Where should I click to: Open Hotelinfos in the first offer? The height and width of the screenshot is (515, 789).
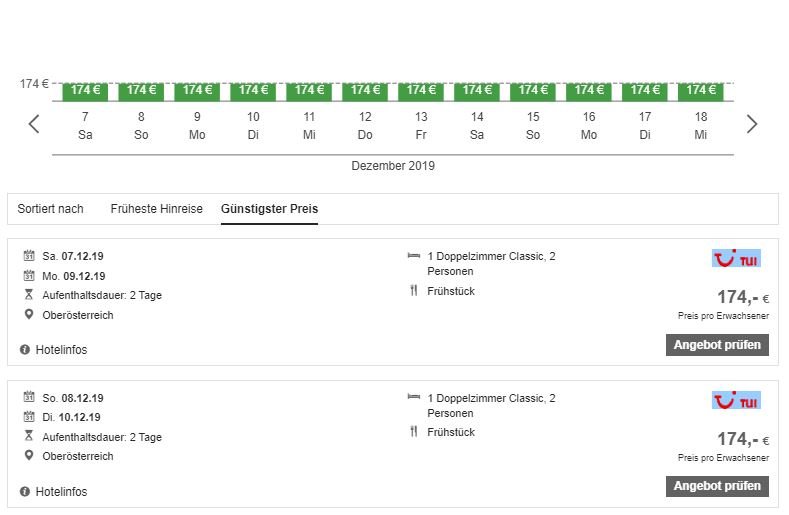61,350
